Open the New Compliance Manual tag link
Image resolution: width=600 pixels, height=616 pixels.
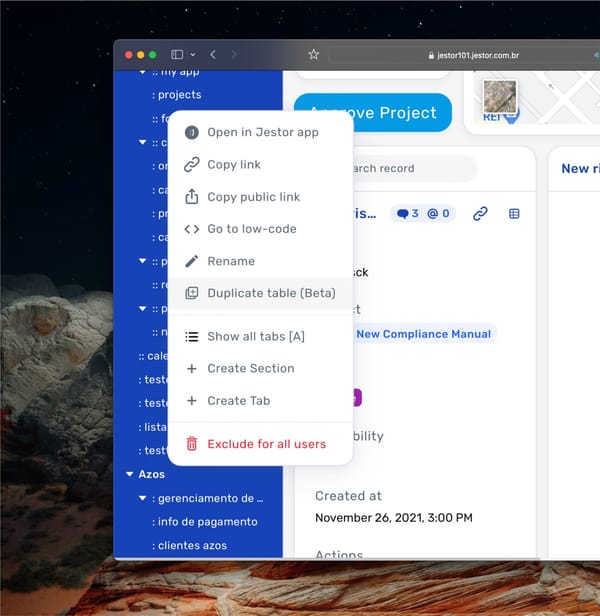[423, 334]
